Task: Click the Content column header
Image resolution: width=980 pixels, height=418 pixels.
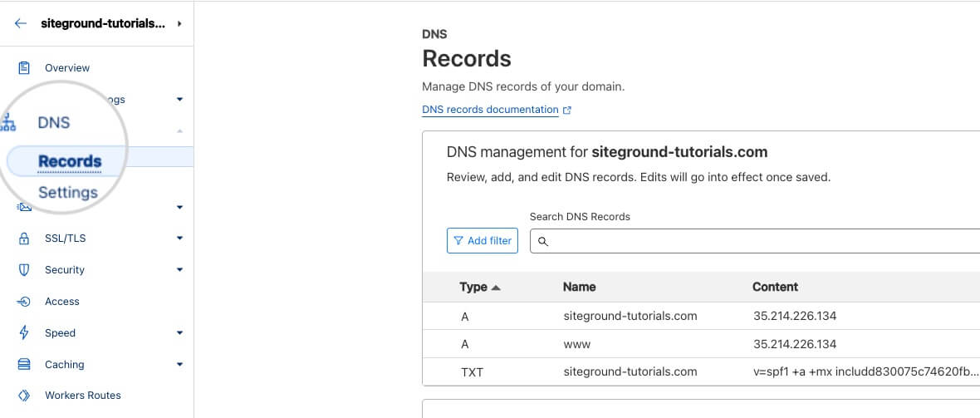Action: coord(775,288)
